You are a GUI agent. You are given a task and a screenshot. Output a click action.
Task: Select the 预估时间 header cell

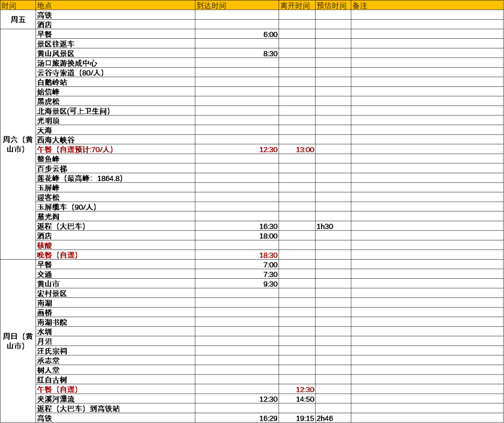click(x=333, y=6)
